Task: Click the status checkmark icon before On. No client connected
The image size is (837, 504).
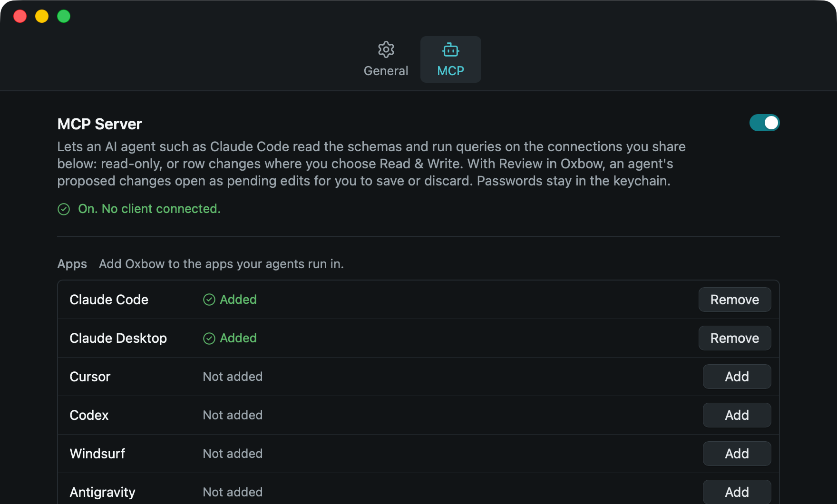Action: tap(64, 209)
